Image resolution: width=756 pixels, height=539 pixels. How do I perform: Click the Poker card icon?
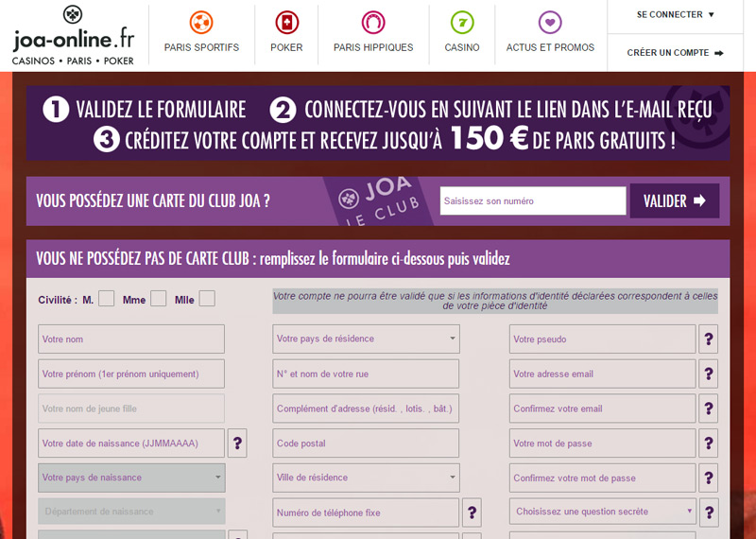coord(287,22)
